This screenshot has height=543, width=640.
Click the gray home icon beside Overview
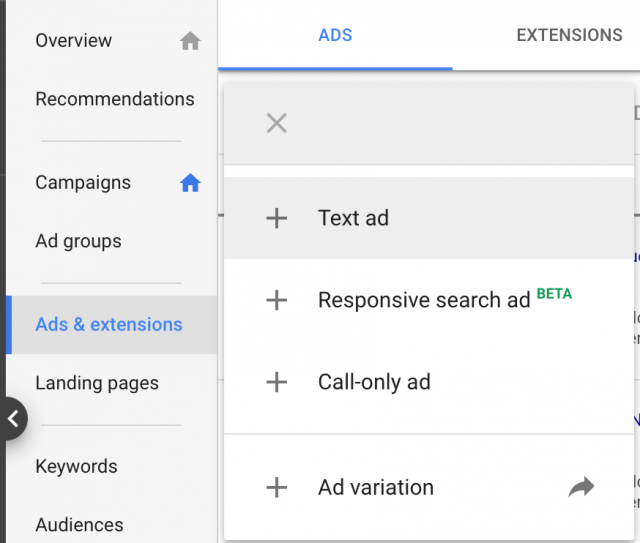pos(190,41)
